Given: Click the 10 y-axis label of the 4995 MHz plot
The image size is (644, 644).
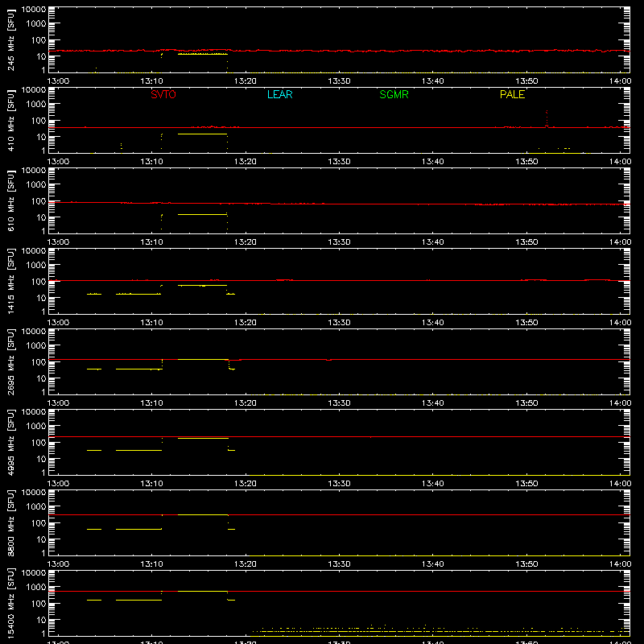Looking at the screenshot, I should (x=41, y=459).
